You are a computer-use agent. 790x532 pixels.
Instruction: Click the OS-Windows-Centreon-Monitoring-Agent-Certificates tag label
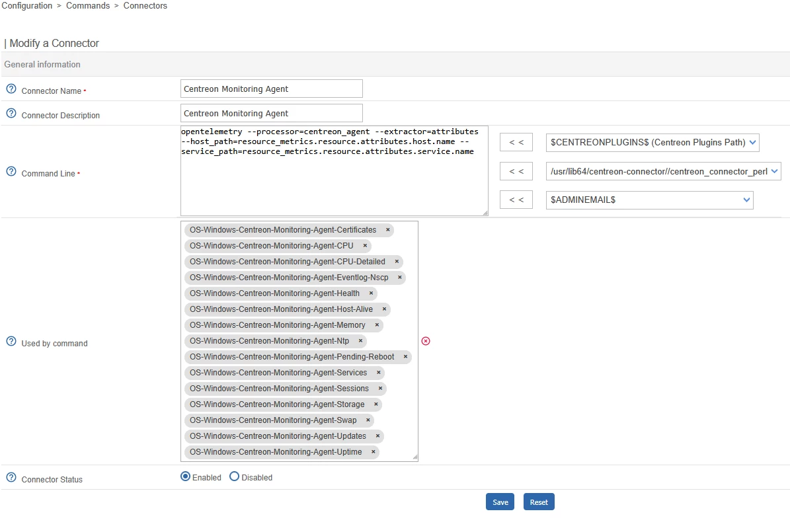pyautogui.click(x=283, y=230)
